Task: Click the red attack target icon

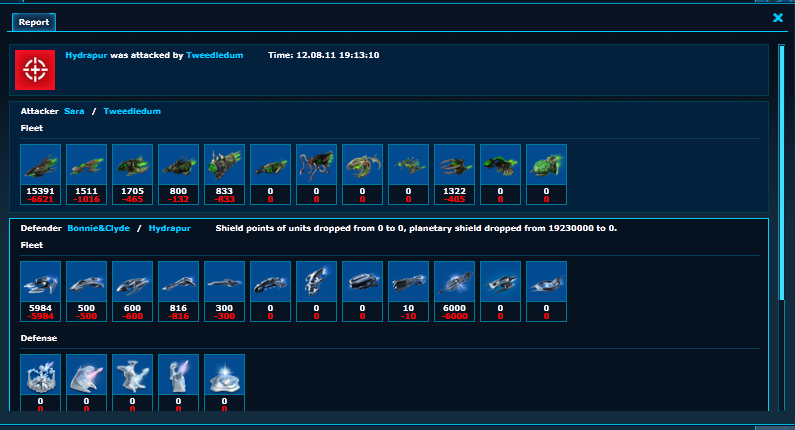Action: 35,70
